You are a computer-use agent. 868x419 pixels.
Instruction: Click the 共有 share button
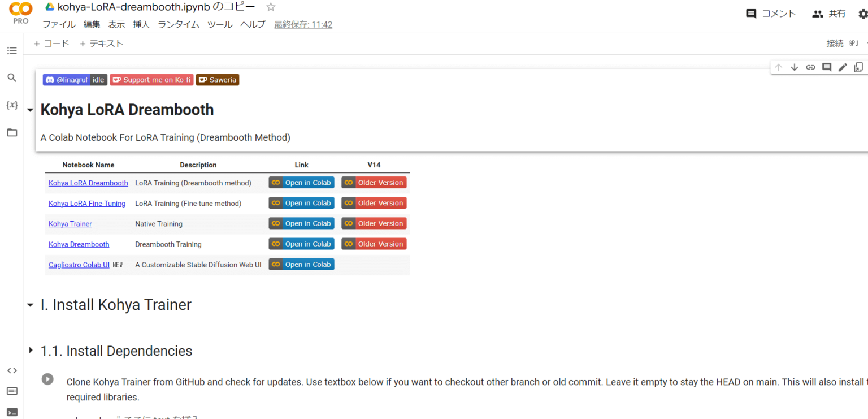[829, 14]
